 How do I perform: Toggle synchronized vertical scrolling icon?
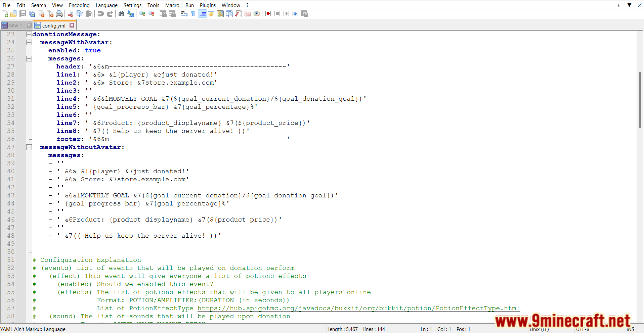(163, 14)
